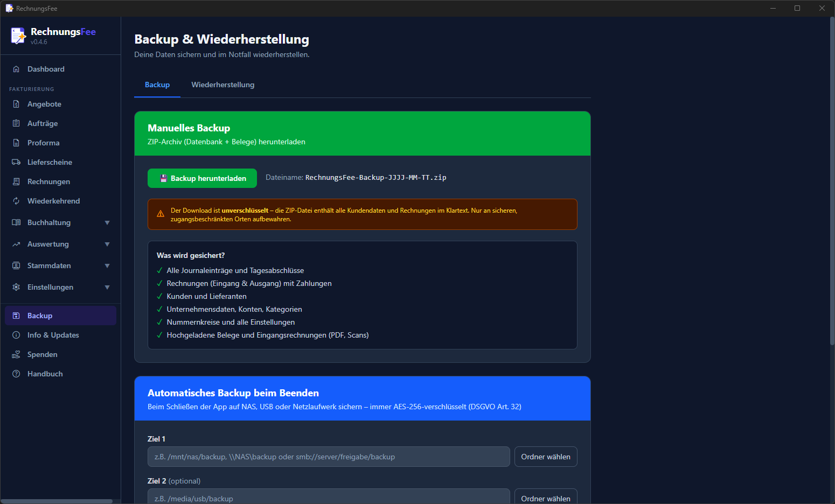Click the backup filename RechnungsFee-Backup-JJJJ-MM-TT.zip
Screen dimensions: 835x504
[376, 178]
